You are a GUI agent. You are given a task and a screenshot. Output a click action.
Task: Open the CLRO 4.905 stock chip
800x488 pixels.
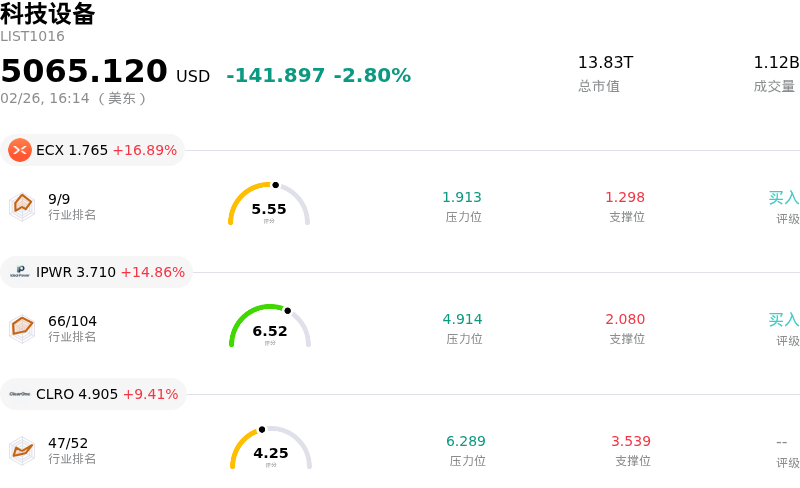[x=95, y=394]
